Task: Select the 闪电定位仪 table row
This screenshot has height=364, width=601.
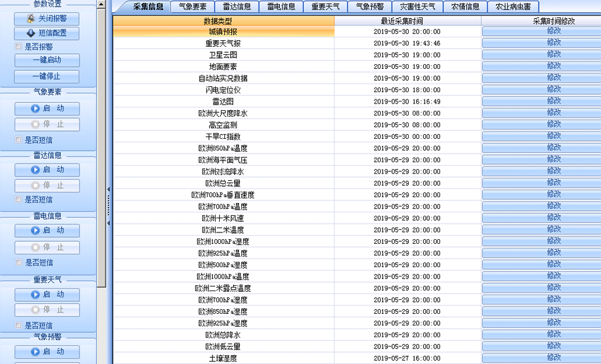Action: (x=223, y=90)
